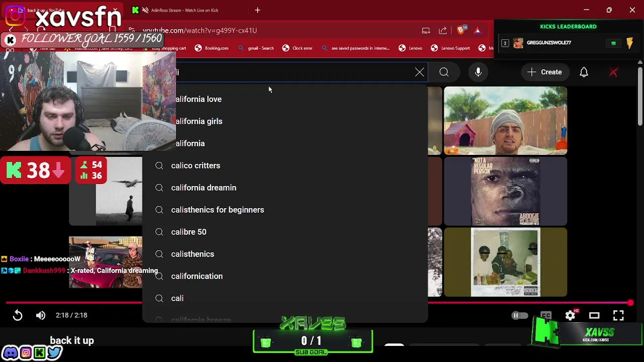This screenshot has width=644, height=362.
Task: Click the Brave Shields lion icon
Action: [461, 30]
